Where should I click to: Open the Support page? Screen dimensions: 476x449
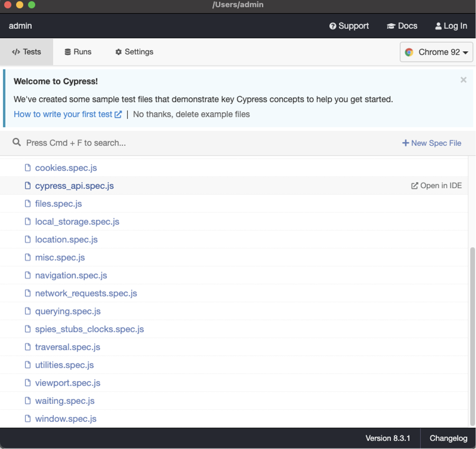click(349, 26)
